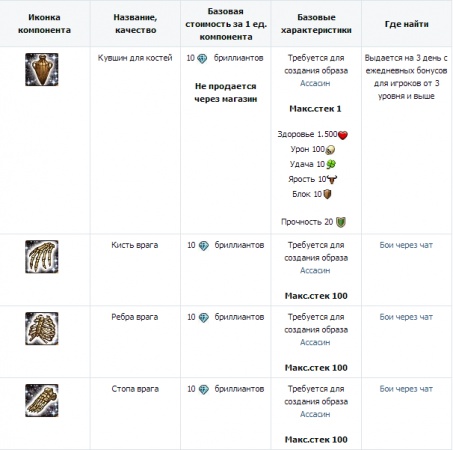Open the Бои через чат link in the Кисть врага row
The width and height of the screenshot is (453, 450).
click(406, 245)
